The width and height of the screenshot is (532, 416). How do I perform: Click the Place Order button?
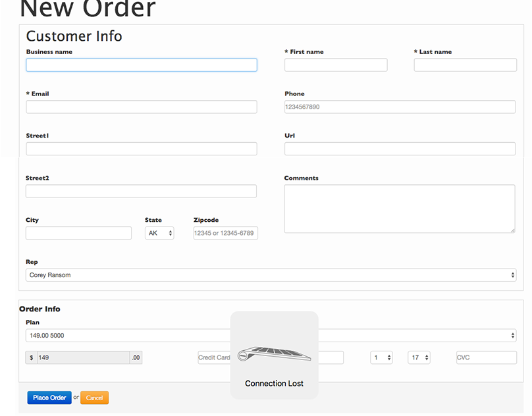tap(49, 398)
